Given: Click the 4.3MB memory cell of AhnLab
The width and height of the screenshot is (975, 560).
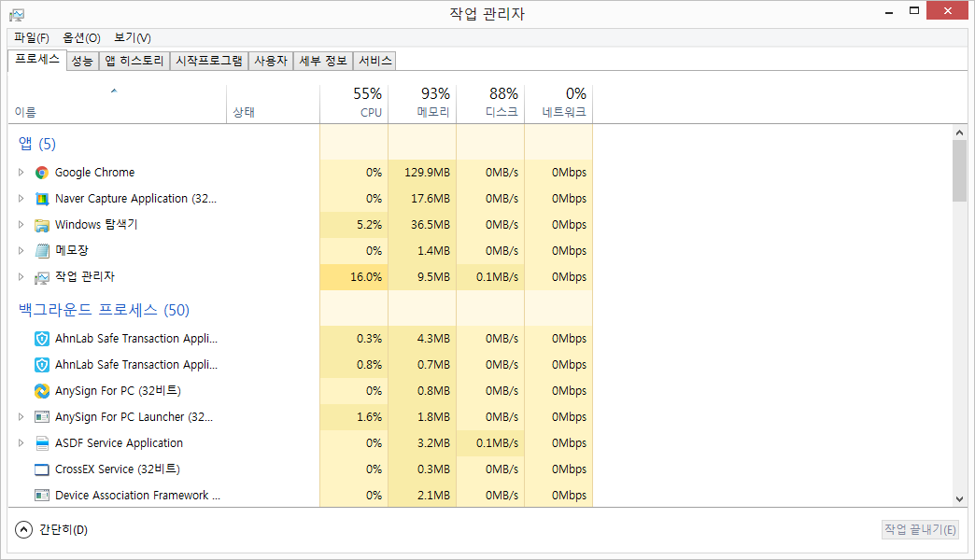Looking at the screenshot, I should pyautogui.click(x=422, y=338).
